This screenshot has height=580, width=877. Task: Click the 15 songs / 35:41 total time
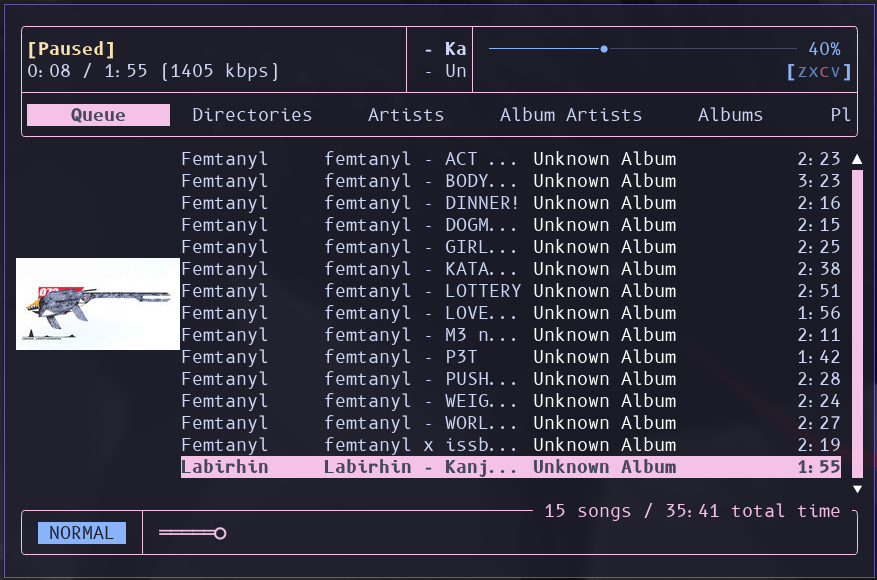tap(692, 511)
